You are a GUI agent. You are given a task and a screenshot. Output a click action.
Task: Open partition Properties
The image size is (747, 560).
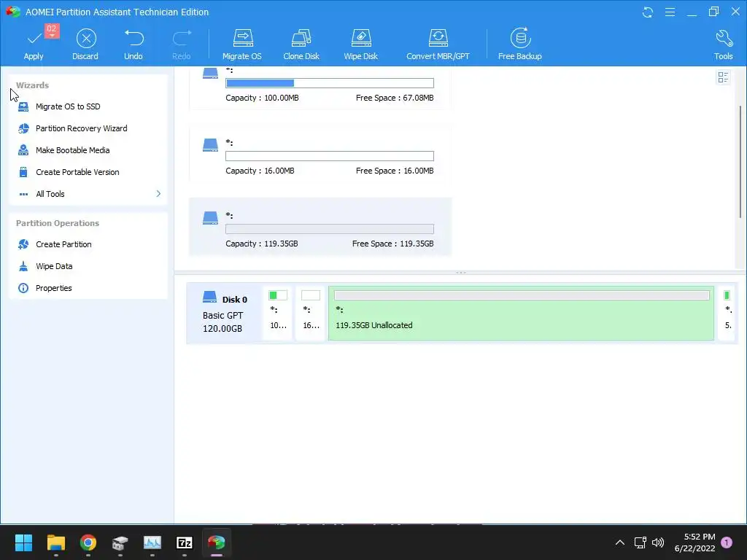click(x=54, y=288)
